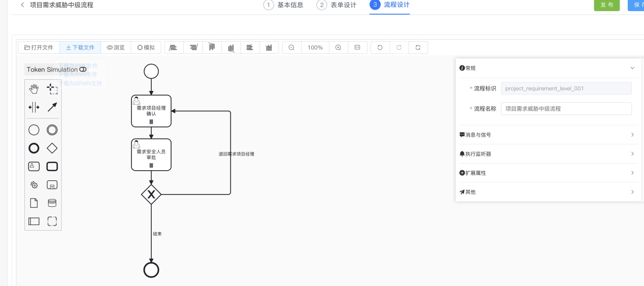Click the 发布 publish button
Viewport: 644px width, 286px height.
tap(607, 5)
